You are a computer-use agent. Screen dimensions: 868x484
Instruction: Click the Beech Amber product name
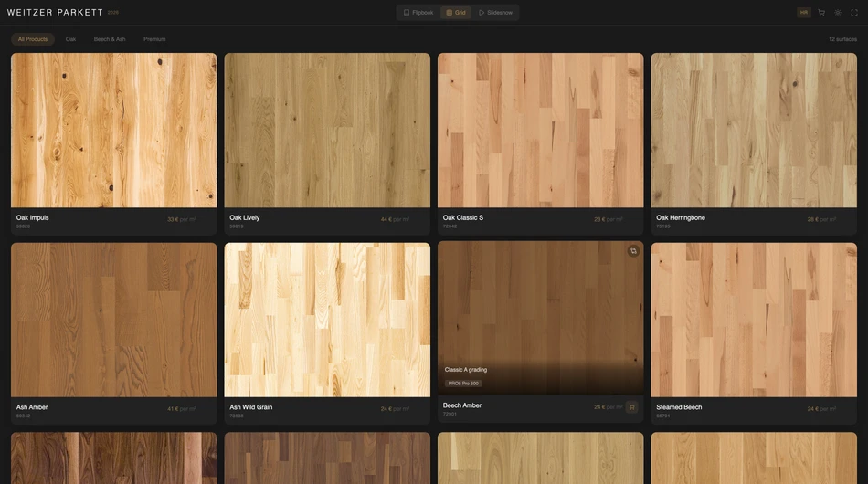[x=462, y=405]
